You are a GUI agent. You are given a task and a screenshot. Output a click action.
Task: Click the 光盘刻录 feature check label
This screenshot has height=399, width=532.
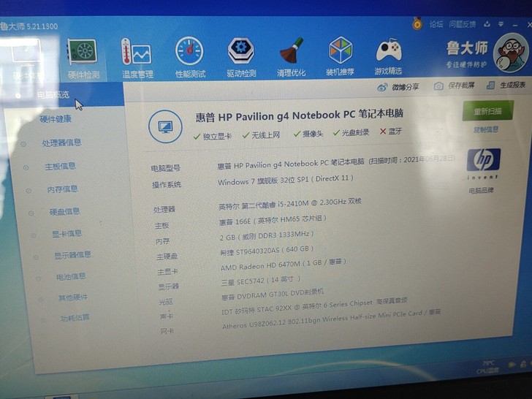tap(351, 132)
